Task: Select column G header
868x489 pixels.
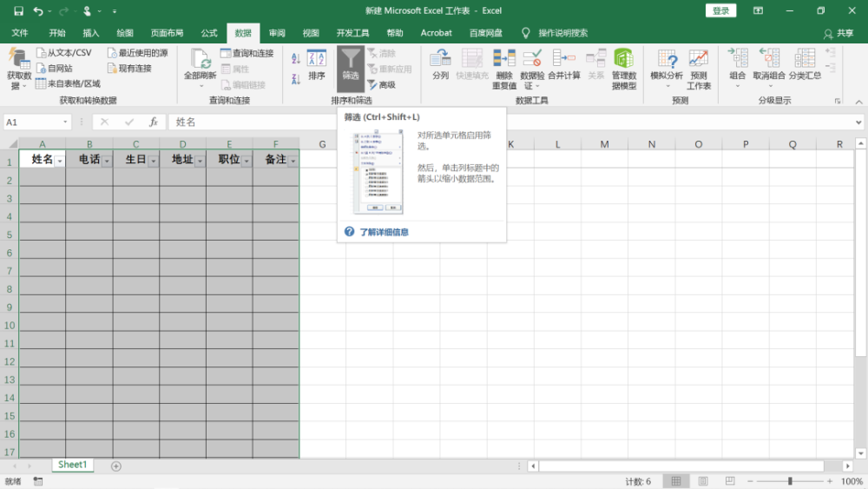Action: point(322,144)
